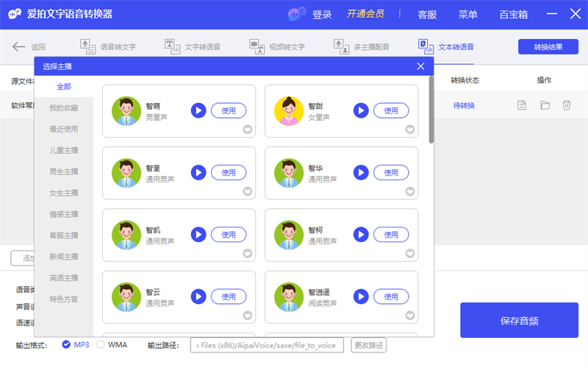
Task: Click 更改路径 button
Action: pos(369,345)
